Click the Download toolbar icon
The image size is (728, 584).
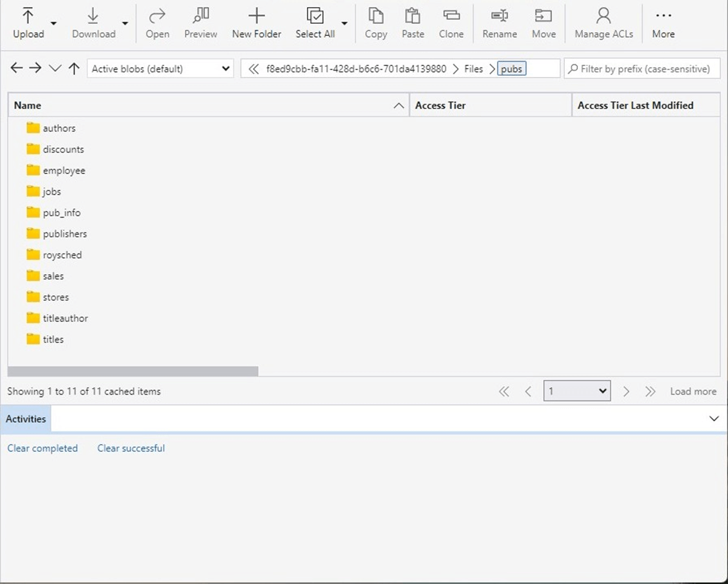coord(93,23)
